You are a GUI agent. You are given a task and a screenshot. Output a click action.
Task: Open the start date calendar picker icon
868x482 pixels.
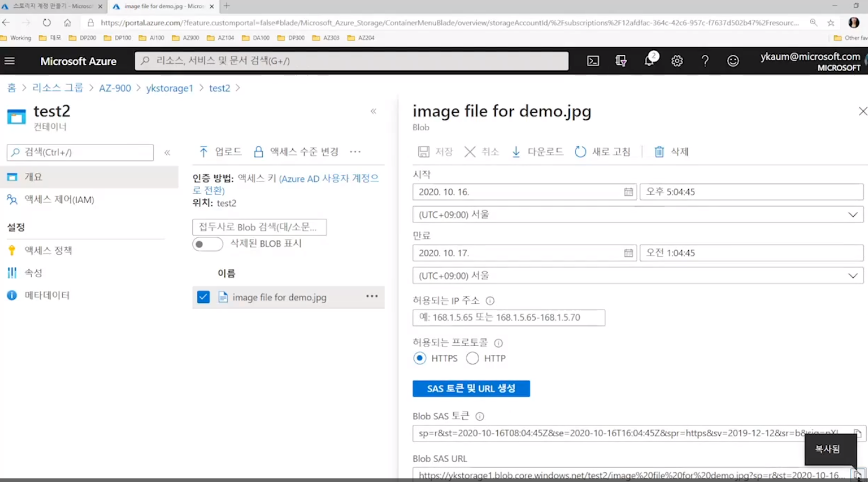(628, 192)
